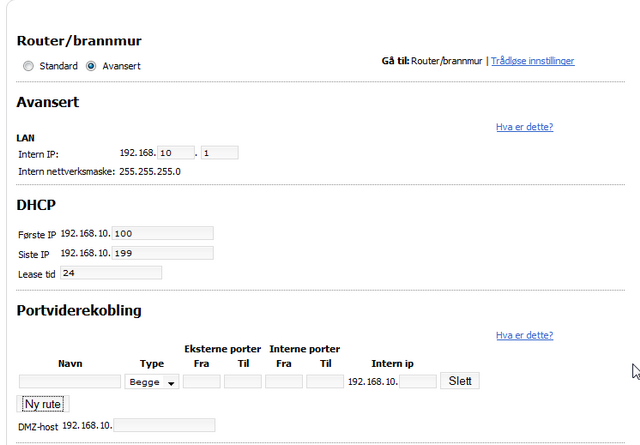Open the Type dropdown set to Begge

(152, 382)
